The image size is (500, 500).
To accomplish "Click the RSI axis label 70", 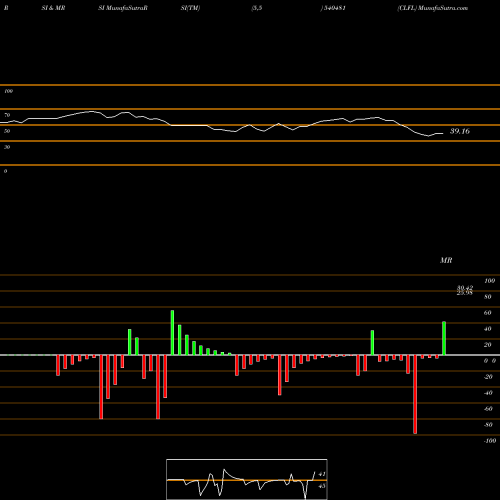I will click(7, 115).
